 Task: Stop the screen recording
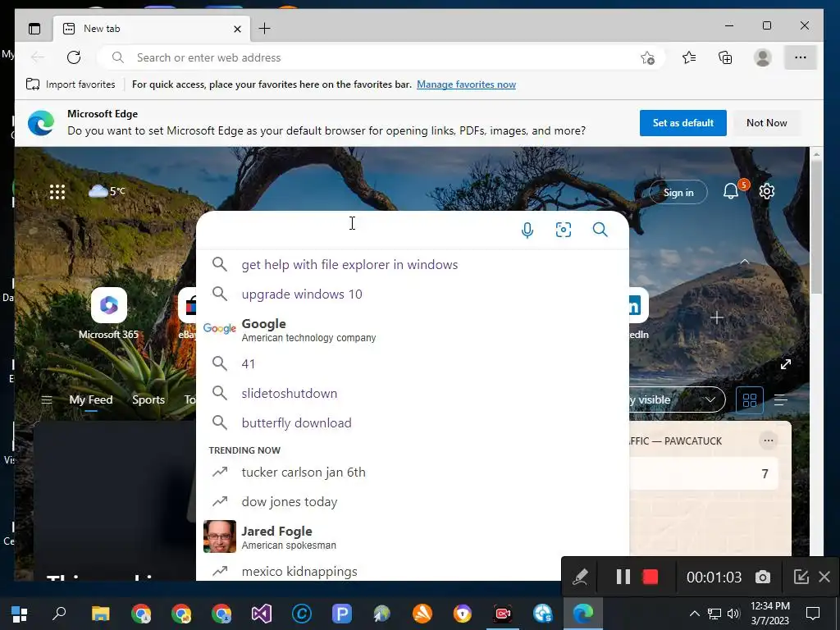(651, 577)
